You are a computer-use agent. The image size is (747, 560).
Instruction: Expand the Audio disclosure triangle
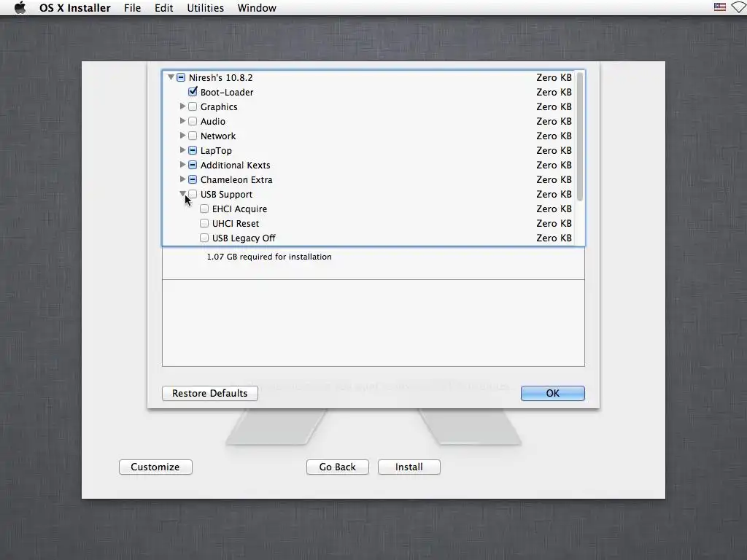coord(182,121)
